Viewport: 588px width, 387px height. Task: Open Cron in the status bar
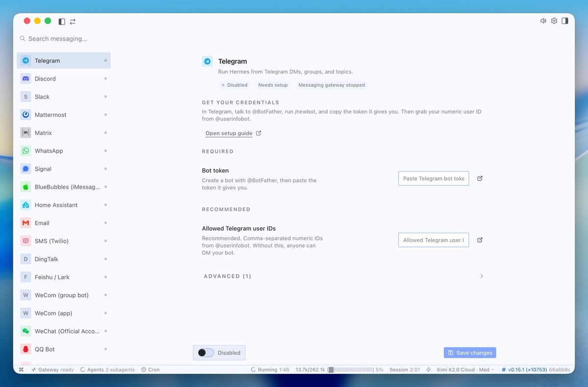pos(151,369)
